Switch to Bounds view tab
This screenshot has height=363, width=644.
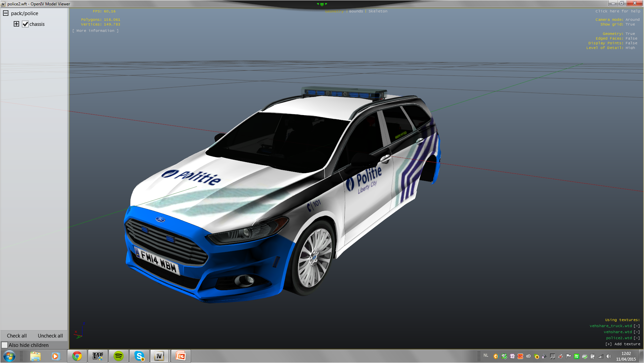click(356, 11)
